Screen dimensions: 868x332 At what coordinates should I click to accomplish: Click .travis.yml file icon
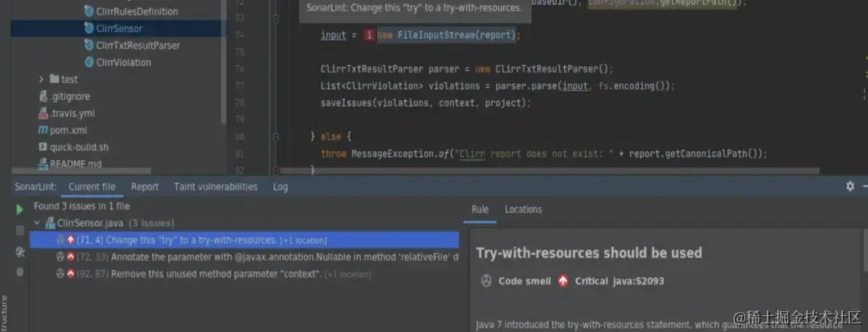pyautogui.click(x=43, y=113)
